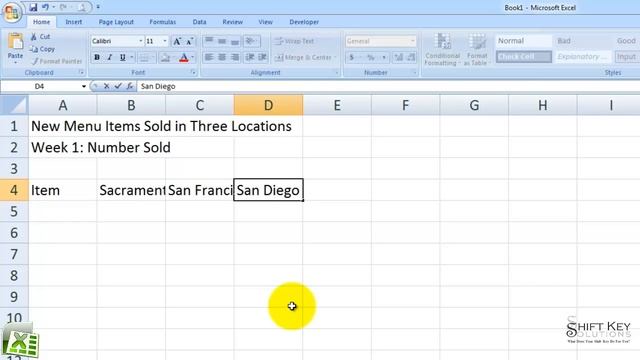The image size is (640, 360).
Task: Apply red Font Color
Action: pyautogui.click(x=184, y=58)
